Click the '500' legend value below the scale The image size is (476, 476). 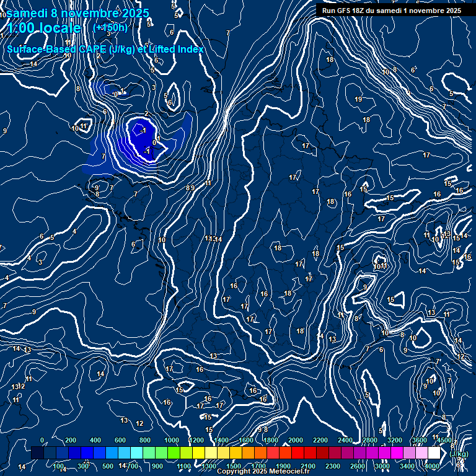click(108, 466)
